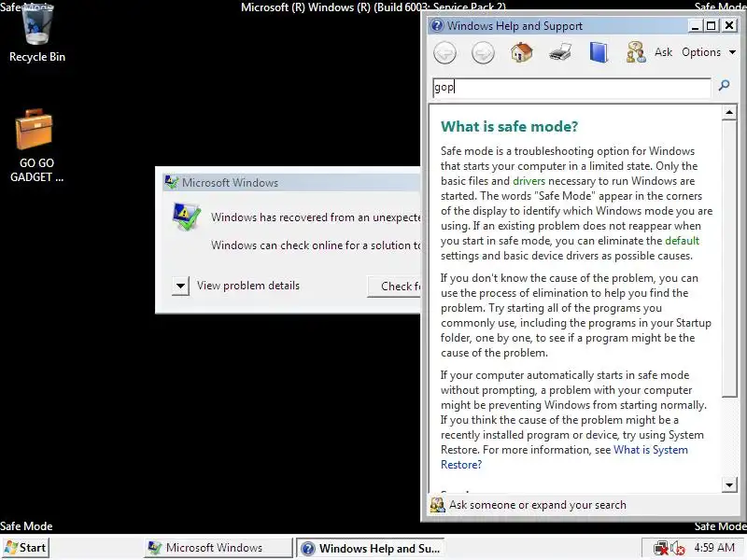Select the GO GO GADGET briefcase icon
Viewport: 747px width, 560px height.
36,146
